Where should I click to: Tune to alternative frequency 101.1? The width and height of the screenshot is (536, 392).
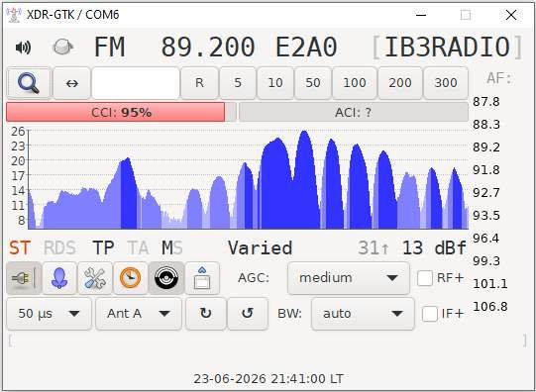(x=490, y=283)
